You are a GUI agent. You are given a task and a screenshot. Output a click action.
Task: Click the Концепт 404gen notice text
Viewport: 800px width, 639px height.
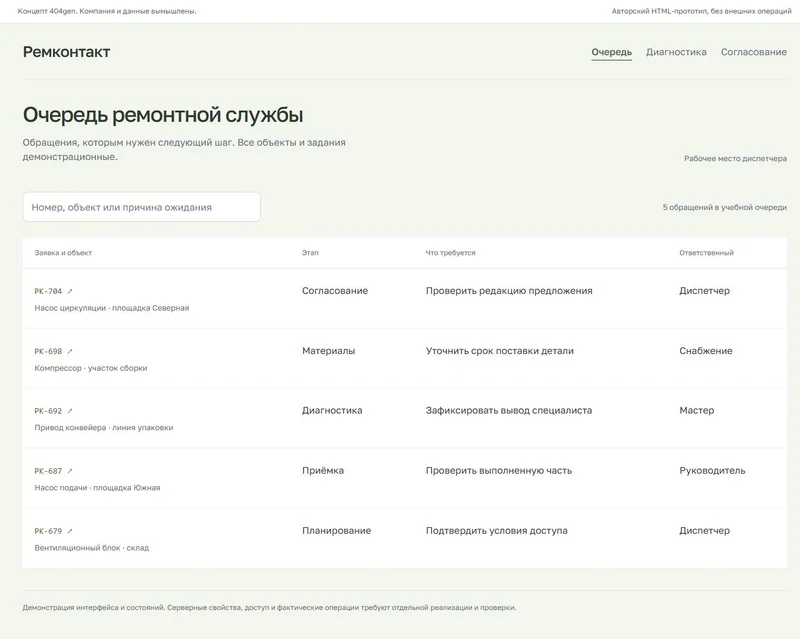click(107, 11)
